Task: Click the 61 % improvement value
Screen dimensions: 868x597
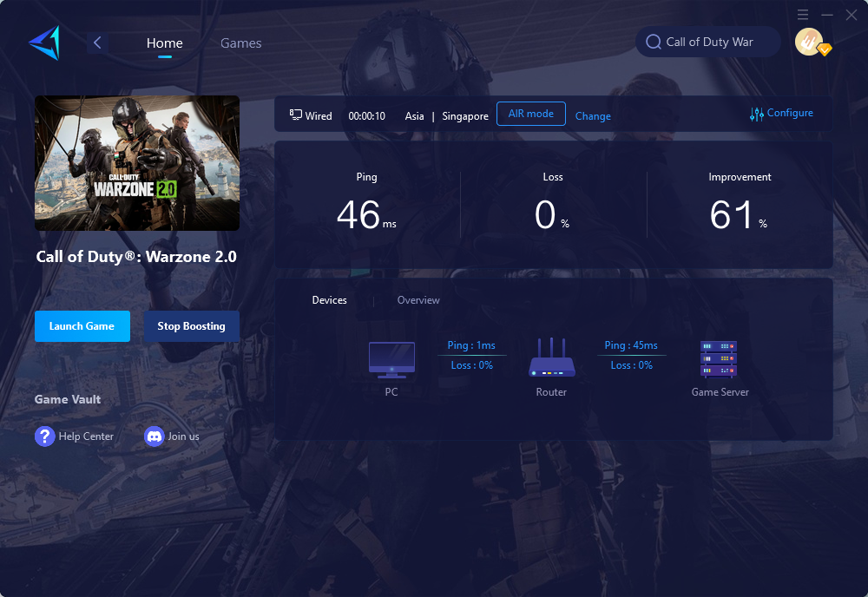Action: (739, 214)
